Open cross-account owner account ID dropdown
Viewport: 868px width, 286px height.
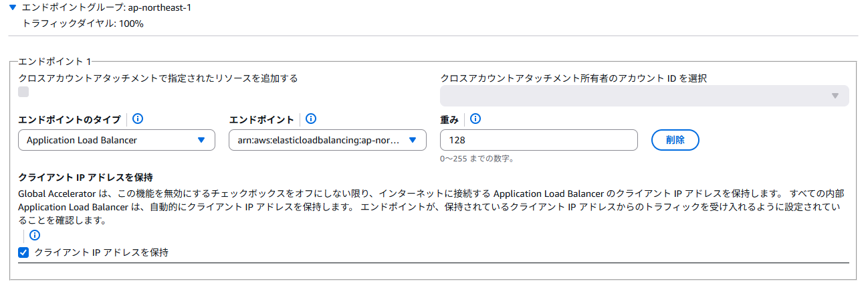pos(645,96)
